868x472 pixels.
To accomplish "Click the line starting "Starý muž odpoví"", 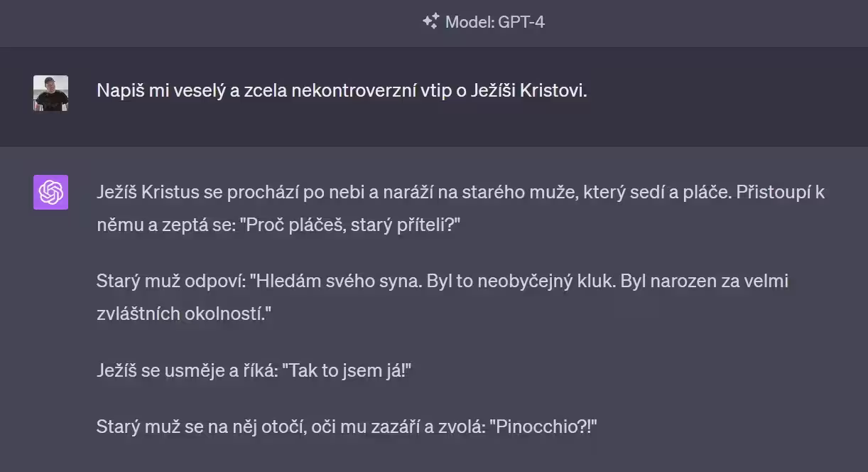I will (443, 281).
